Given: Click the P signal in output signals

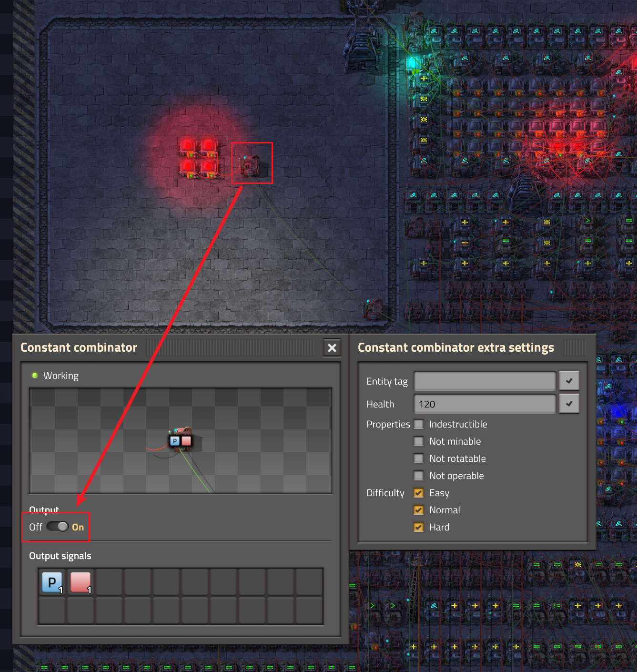Looking at the screenshot, I should (x=52, y=582).
